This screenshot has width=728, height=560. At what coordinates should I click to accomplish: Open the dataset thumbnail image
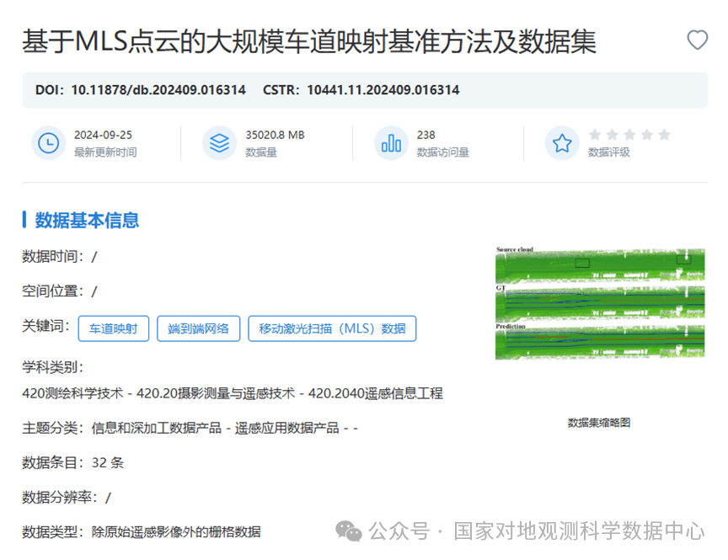click(601, 303)
